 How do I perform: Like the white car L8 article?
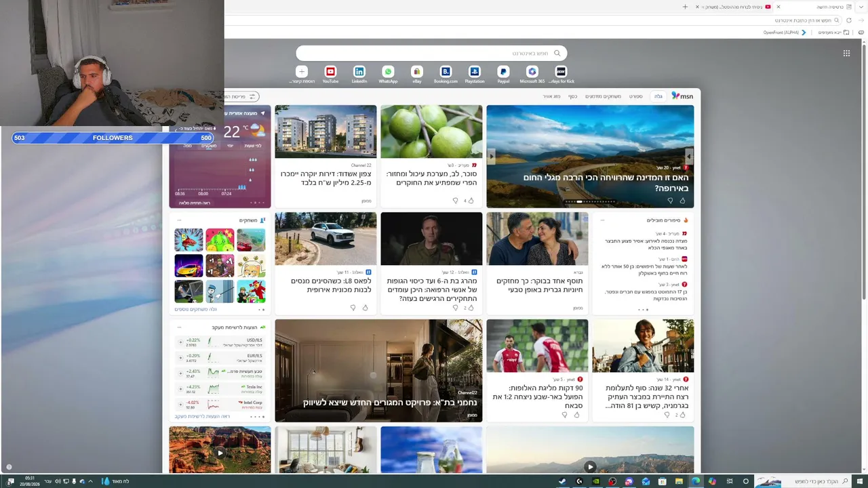(x=365, y=308)
